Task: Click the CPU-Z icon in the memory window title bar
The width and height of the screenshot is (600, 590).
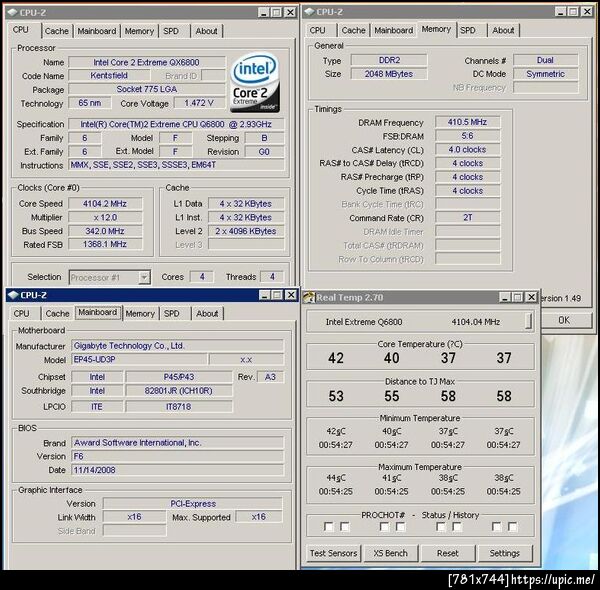Action: click(x=309, y=11)
